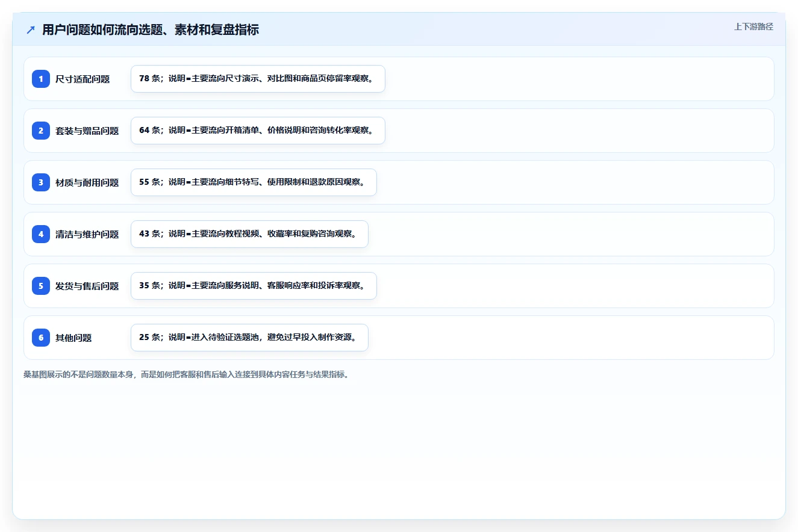Click the panel title 用户问题如何流向选题、素材和复盘指标
798x532 pixels.
click(x=151, y=30)
